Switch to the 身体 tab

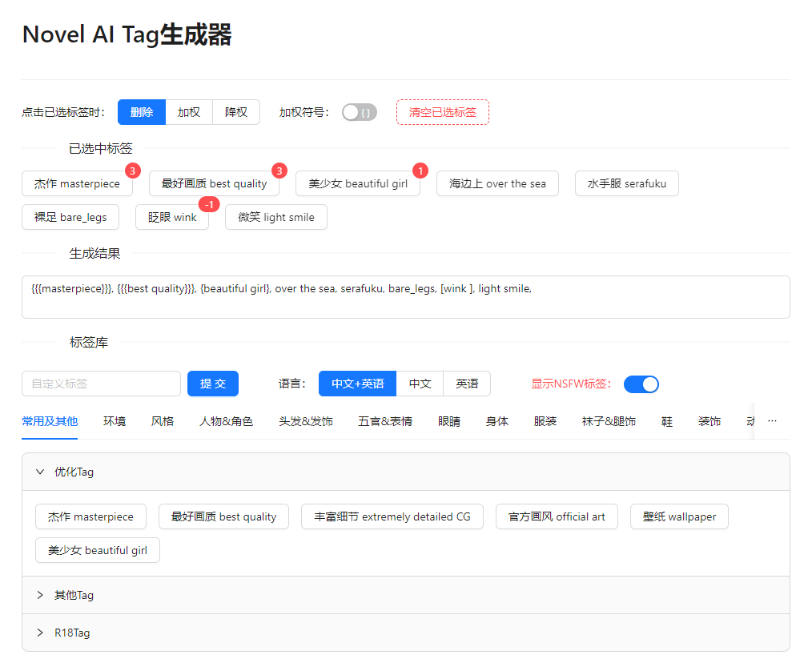coord(497,422)
